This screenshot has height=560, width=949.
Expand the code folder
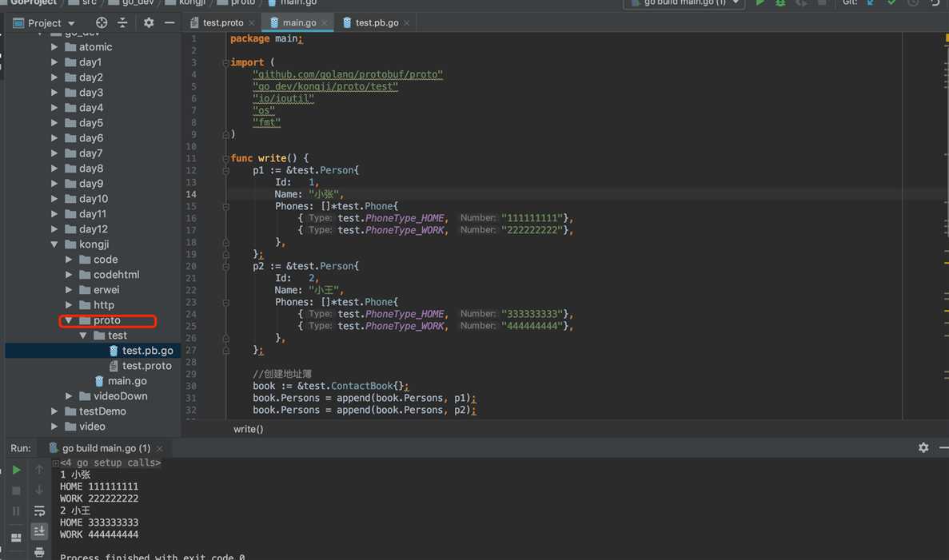tap(69, 260)
